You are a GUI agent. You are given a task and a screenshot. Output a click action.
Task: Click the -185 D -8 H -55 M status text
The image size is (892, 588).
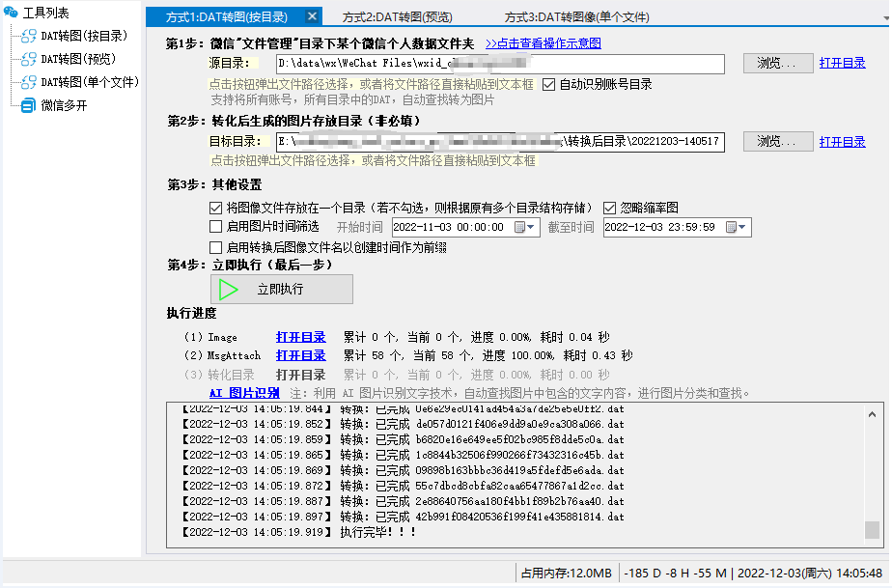click(675, 574)
